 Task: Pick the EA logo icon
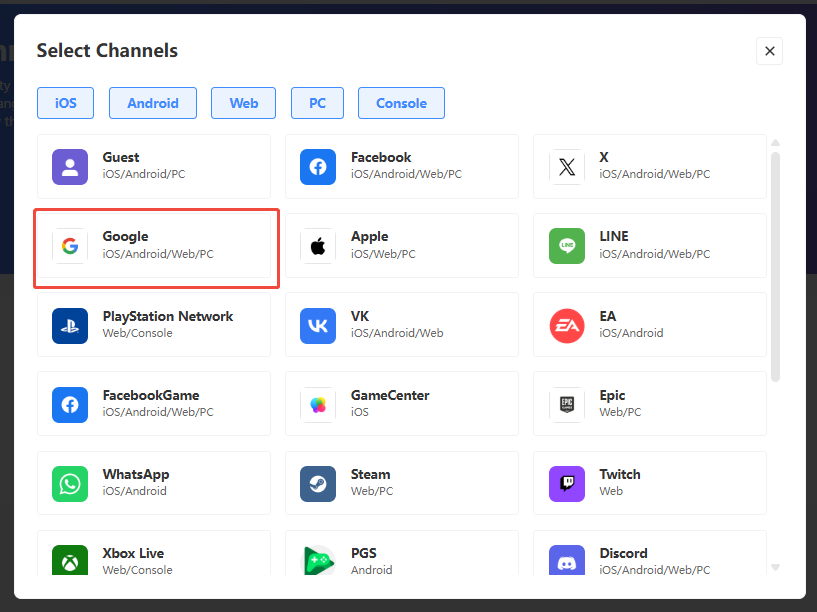[x=567, y=325]
